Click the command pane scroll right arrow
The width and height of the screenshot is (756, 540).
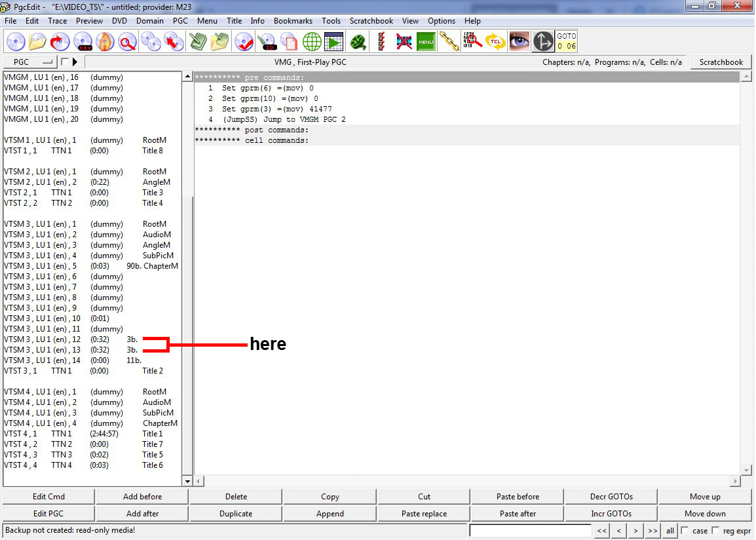coord(735,481)
